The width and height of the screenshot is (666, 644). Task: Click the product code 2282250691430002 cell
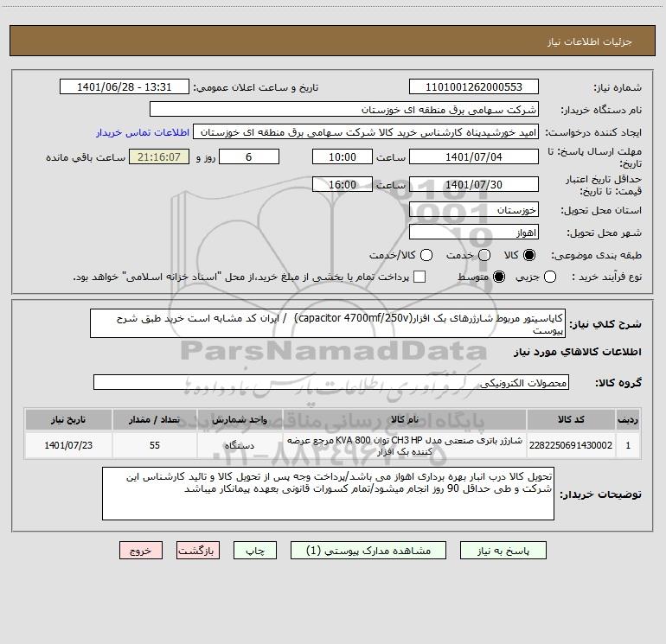pyautogui.click(x=571, y=445)
